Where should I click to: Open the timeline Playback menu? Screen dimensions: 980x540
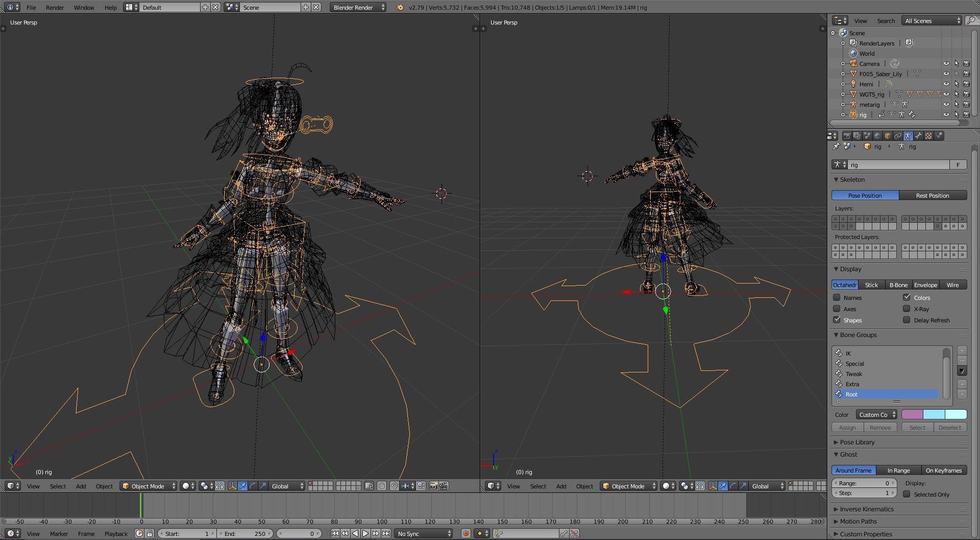(x=116, y=533)
